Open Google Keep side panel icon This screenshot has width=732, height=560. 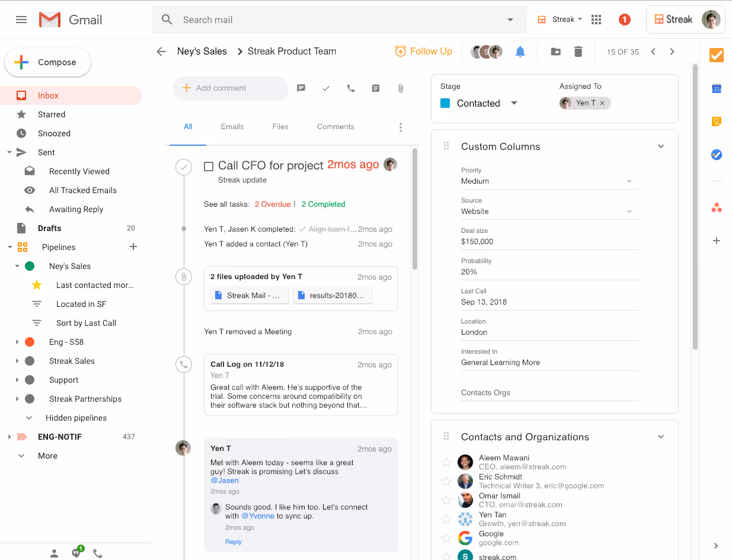(x=717, y=121)
